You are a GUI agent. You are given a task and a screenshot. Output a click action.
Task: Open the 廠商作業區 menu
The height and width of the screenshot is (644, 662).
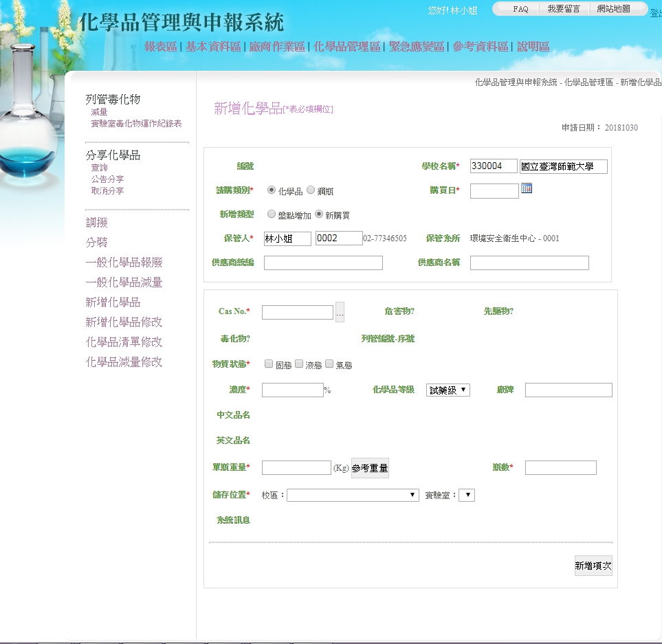click(277, 47)
